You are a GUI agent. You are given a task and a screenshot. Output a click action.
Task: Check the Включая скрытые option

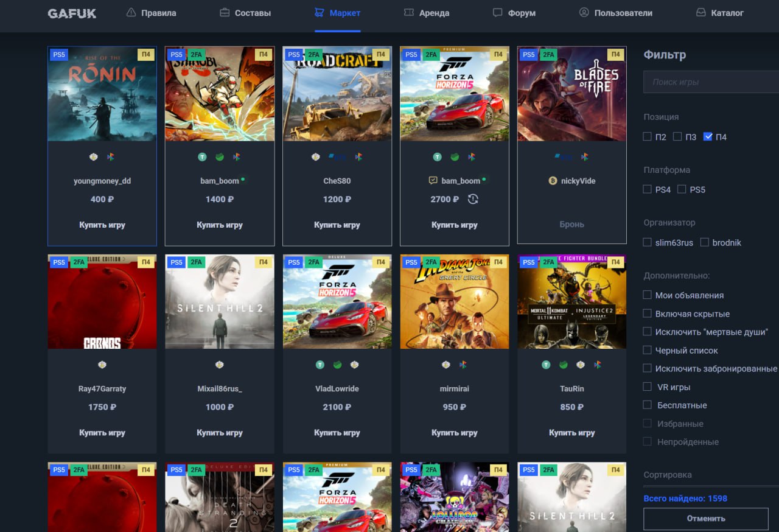(x=648, y=313)
